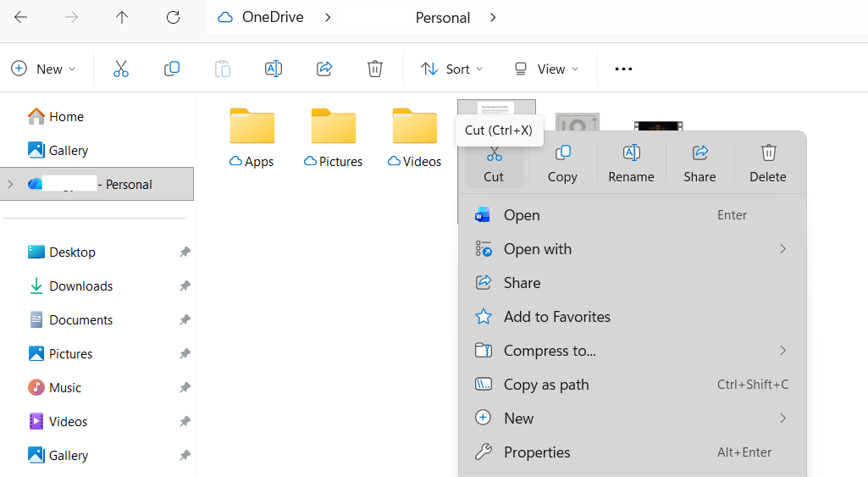This screenshot has height=477, width=868.
Task: Click the Rename icon in the toolbar
Action: point(274,69)
